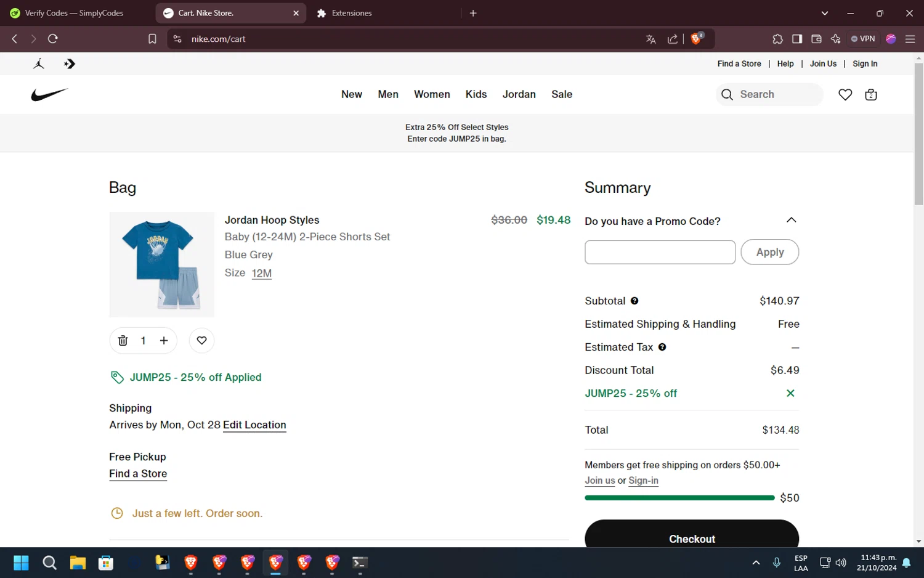Change size 12M link
The height and width of the screenshot is (578, 924).
point(262,273)
